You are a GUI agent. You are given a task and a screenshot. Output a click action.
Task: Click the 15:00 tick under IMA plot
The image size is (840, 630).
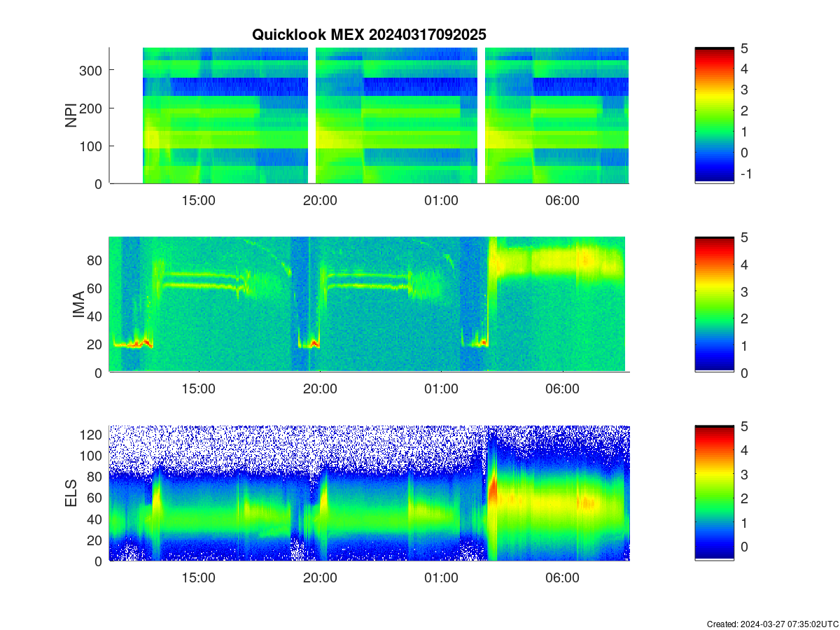pos(199,389)
